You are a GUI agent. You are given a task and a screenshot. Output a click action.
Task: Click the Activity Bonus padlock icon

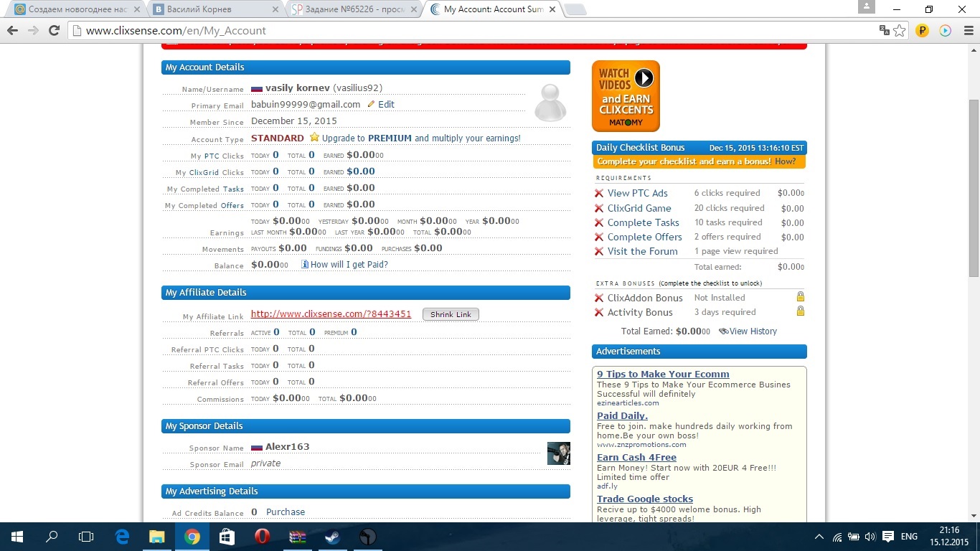click(x=800, y=311)
